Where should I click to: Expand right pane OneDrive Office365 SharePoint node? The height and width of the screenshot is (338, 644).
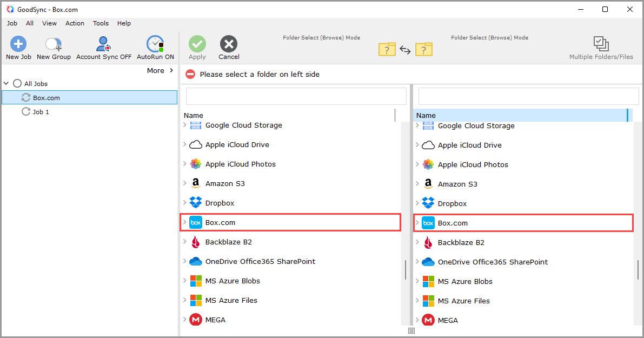[x=417, y=262]
